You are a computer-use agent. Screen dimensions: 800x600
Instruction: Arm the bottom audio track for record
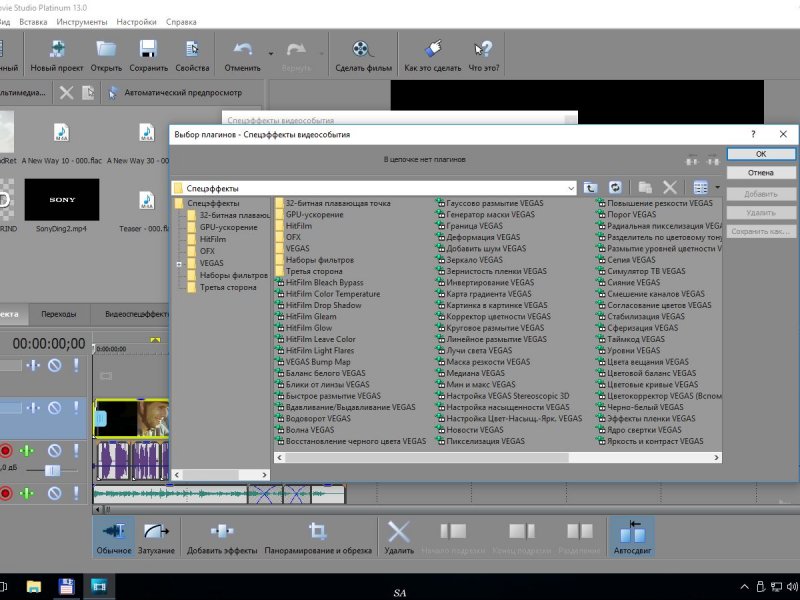(6, 493)
